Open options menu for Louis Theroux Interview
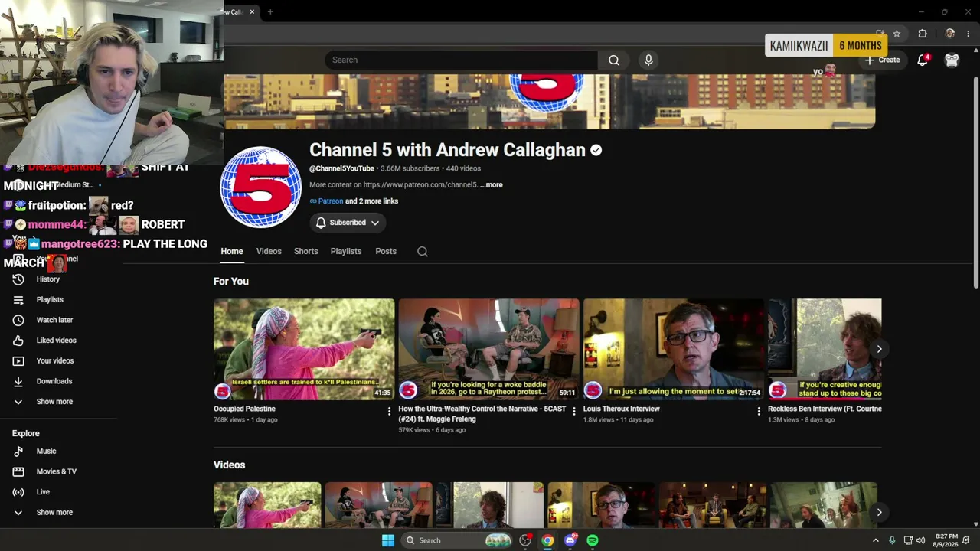Viewport: 980px width, 551px height. pos(759,412)
